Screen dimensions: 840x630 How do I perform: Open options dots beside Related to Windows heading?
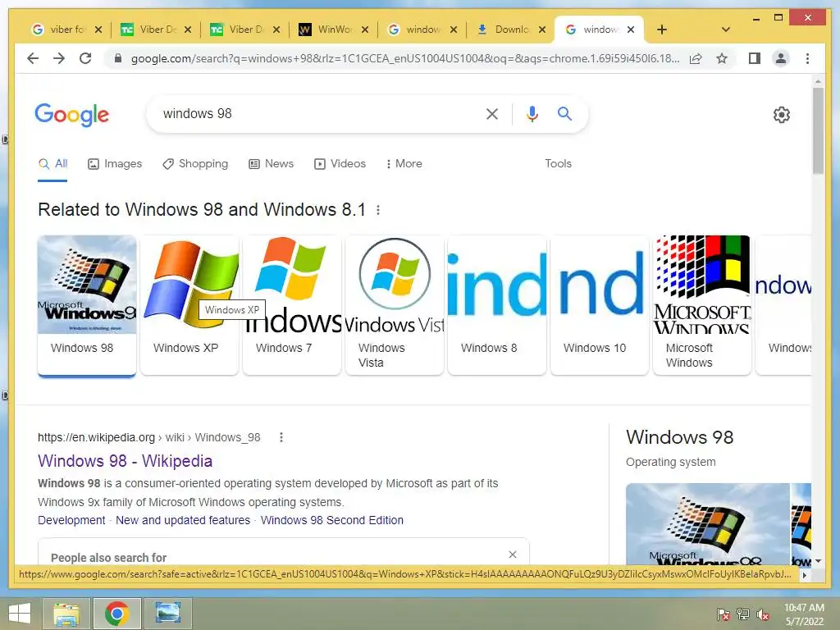coord(378,210)
